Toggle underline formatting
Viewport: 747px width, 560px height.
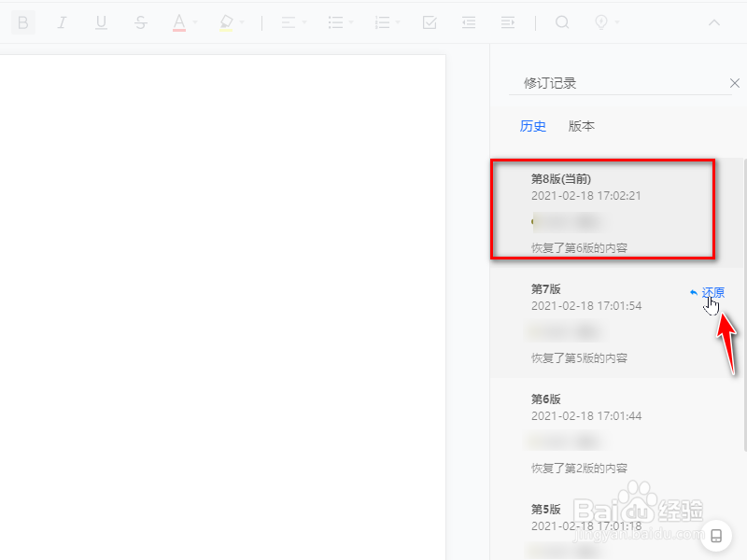(101, 22)
